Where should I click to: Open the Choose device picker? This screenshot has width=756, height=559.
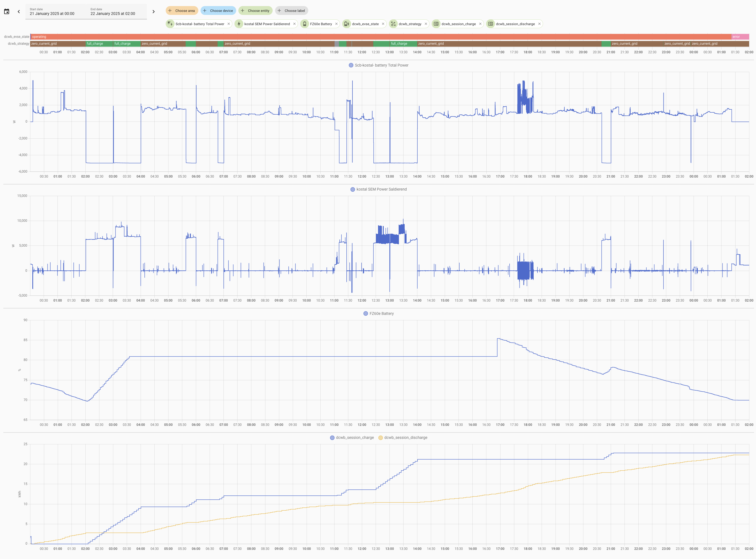218,10
